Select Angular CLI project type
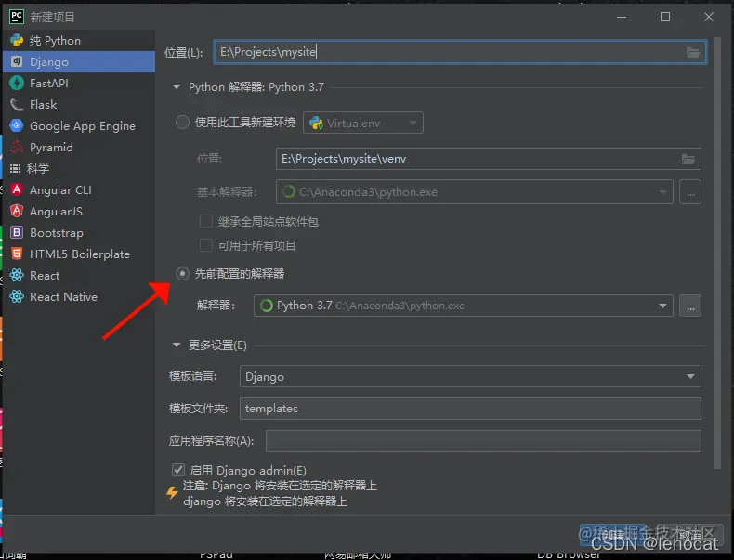This screenshot has height=560, width=734. click(x=79, y=190)
